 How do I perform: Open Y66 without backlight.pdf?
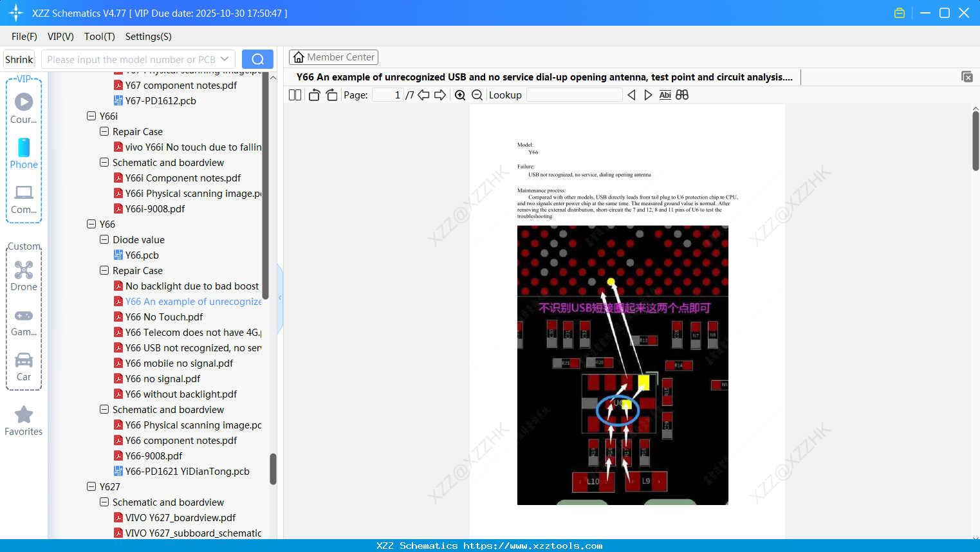point(175,394)
